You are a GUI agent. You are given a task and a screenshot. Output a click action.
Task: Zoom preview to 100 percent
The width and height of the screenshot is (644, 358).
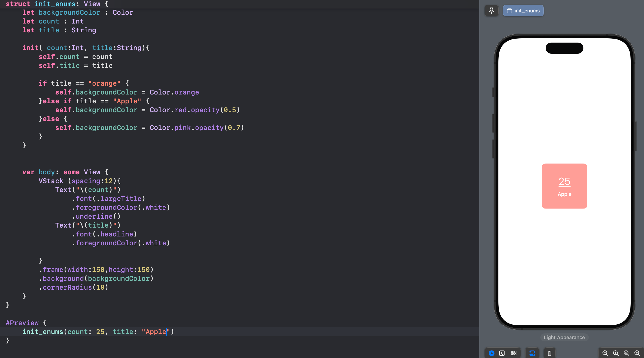coord(616,353)
